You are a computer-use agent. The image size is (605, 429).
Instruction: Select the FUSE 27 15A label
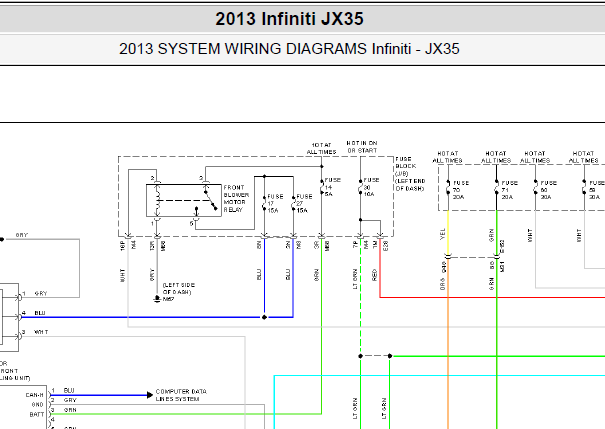(x=304, y=203)
